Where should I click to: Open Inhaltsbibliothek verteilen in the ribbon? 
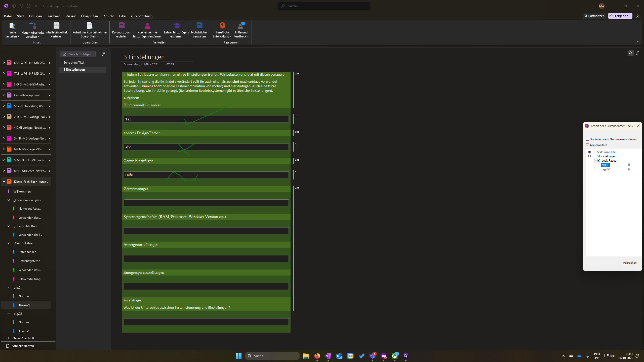[x=57, y=30]
